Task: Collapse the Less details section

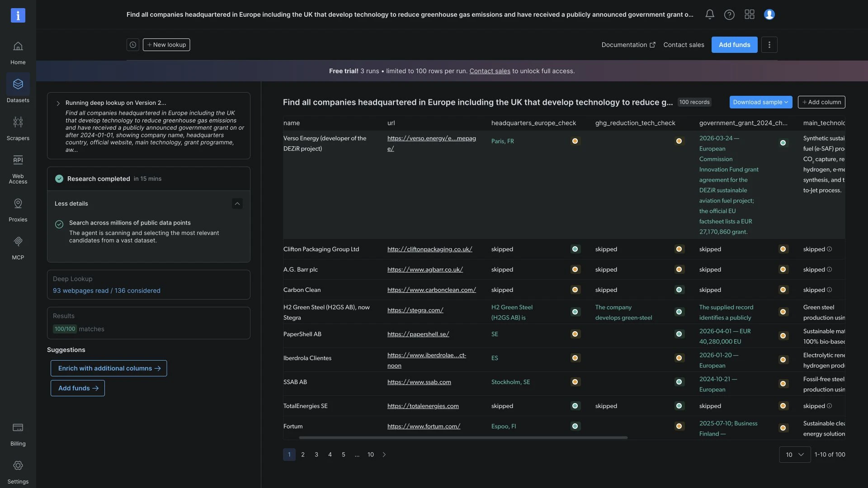Action: 237,203
